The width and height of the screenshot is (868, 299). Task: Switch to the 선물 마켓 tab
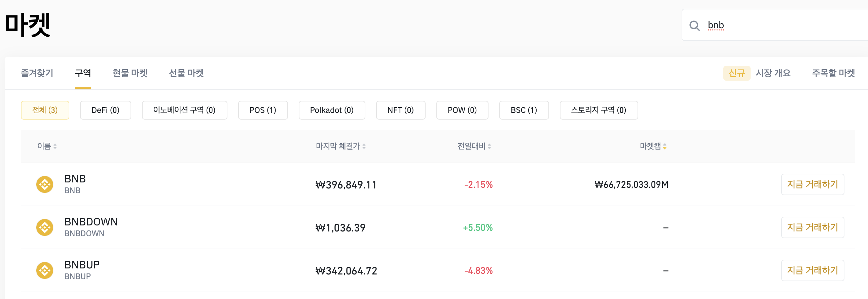pyautogui.click(x=186, y=73)
